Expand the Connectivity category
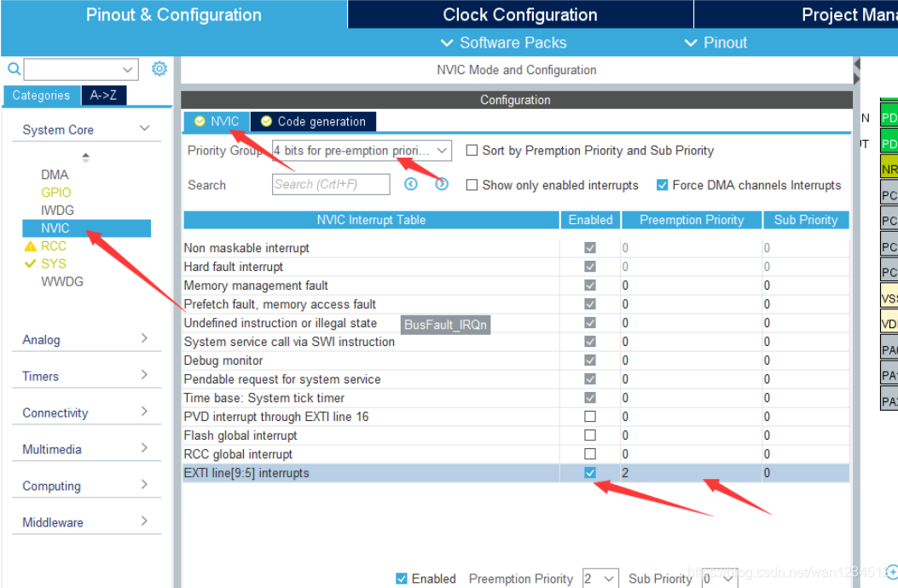Screen dimensions: 898x588 click(x=85, y=412)
